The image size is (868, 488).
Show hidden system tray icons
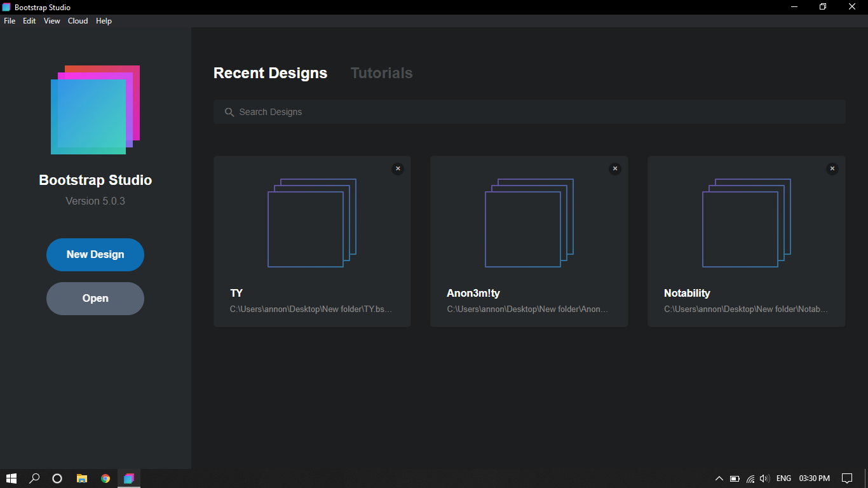click(719, 478)
